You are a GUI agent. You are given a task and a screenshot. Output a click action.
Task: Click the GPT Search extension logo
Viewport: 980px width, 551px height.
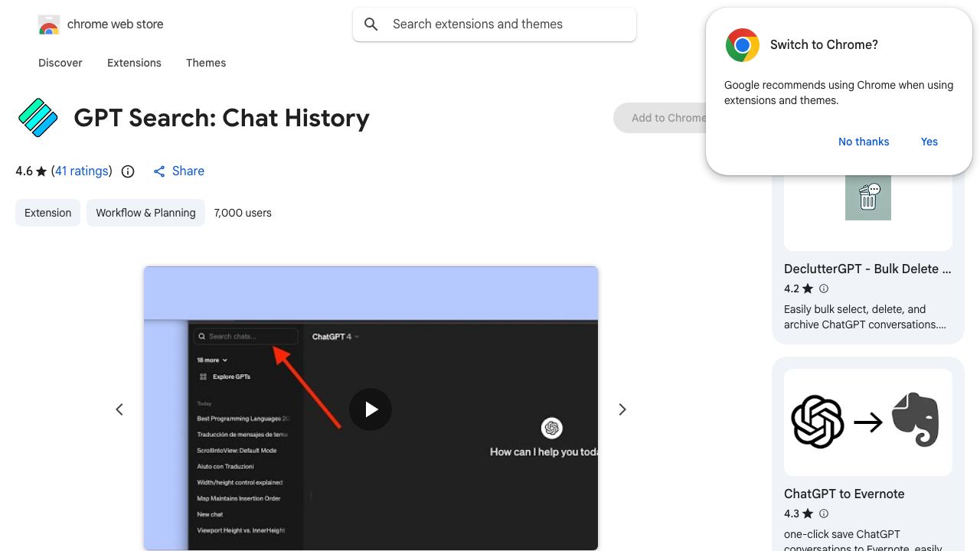point(38,118)
